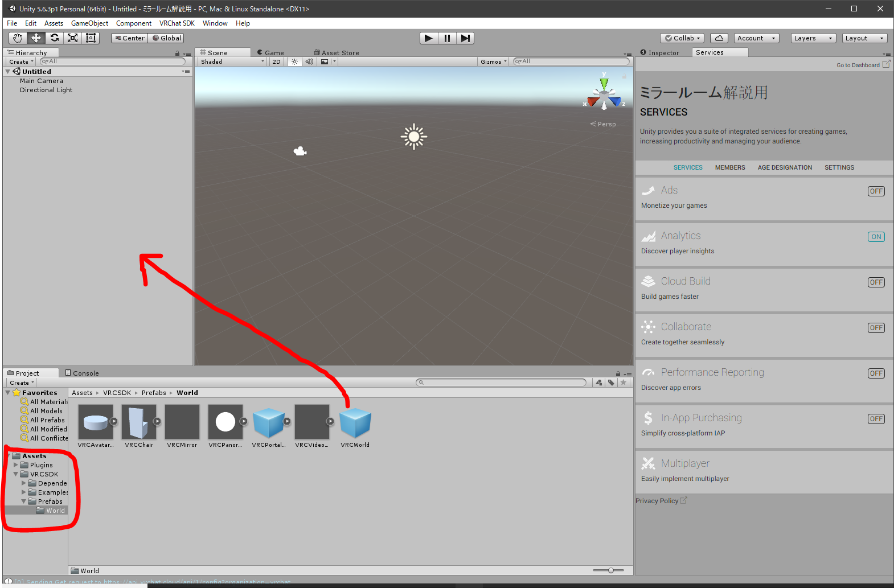Toggle Collaborate OFF switch
Image resolution: width=894 pixels, height=588 pixels.
click(x=876, y=328)
